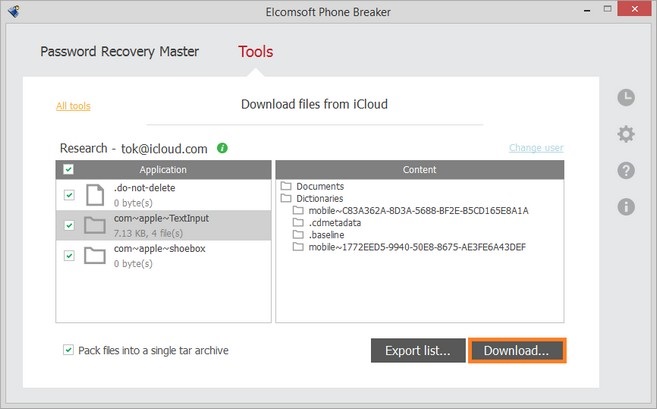Collapse the Dictionaries folder in Content
657x409 pixels.
pyautogui.click(x=287, y=198)
